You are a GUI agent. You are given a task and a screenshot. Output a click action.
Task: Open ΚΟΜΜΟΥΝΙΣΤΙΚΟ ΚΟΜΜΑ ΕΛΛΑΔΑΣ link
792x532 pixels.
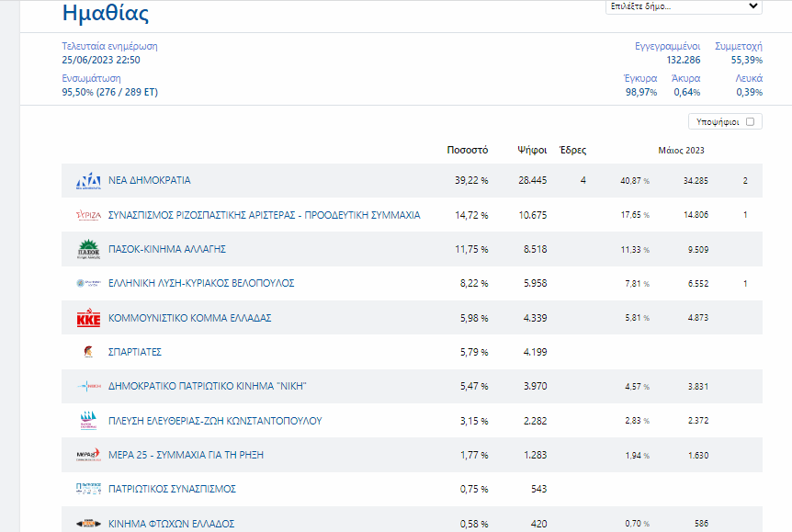[190, 318]
